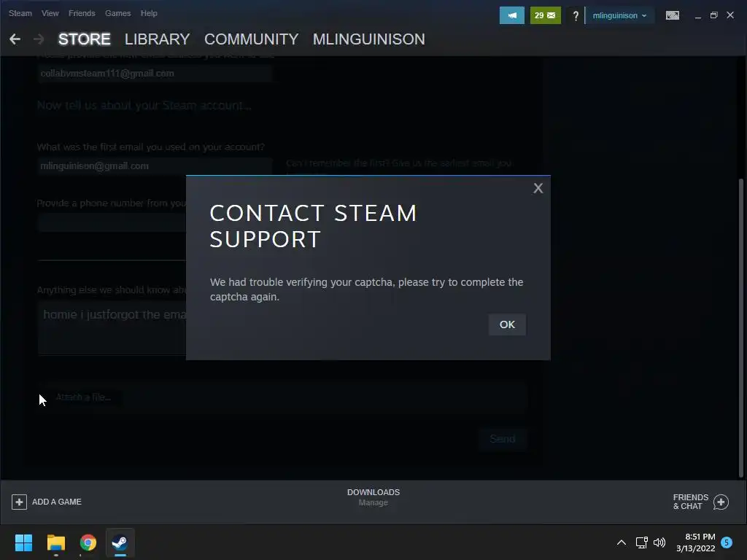Click the captcha trouble message text
Screen dimensions: 747x560
pos(366,289)
